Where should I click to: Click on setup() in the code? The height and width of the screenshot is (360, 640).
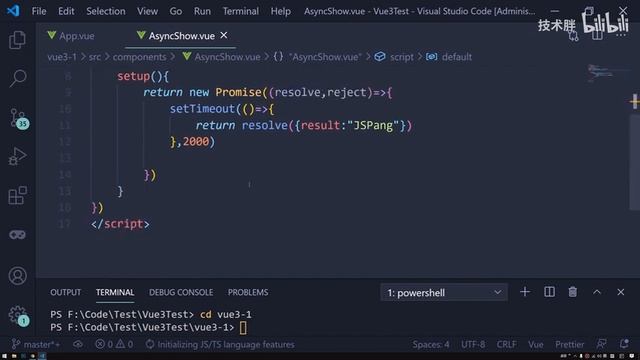click(140, 76)
